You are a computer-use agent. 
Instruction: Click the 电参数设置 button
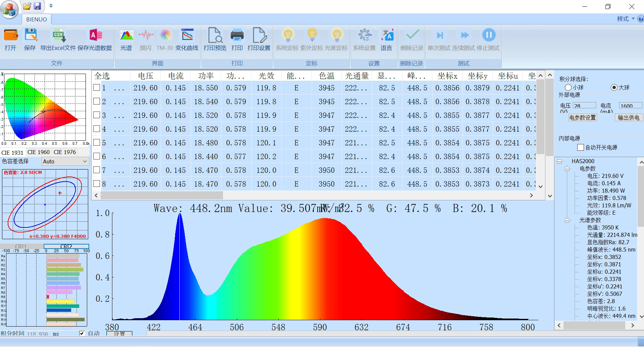(582, 118)
